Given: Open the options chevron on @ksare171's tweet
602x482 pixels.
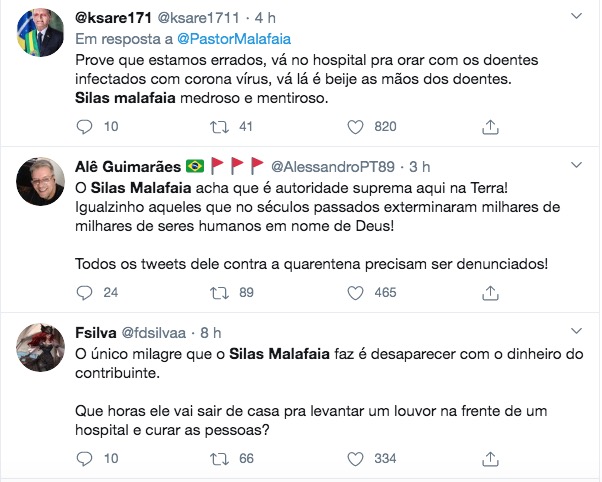Looking at the screenshot, I should pos(577,18).
